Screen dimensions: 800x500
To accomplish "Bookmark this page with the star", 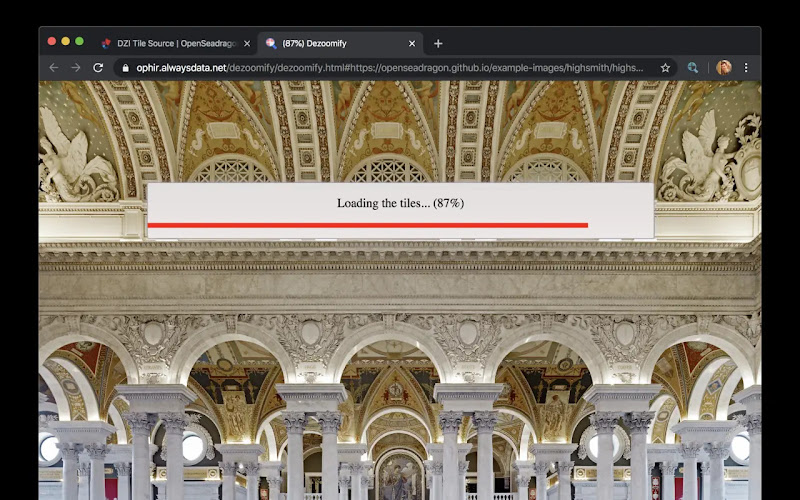I will 665,68.
